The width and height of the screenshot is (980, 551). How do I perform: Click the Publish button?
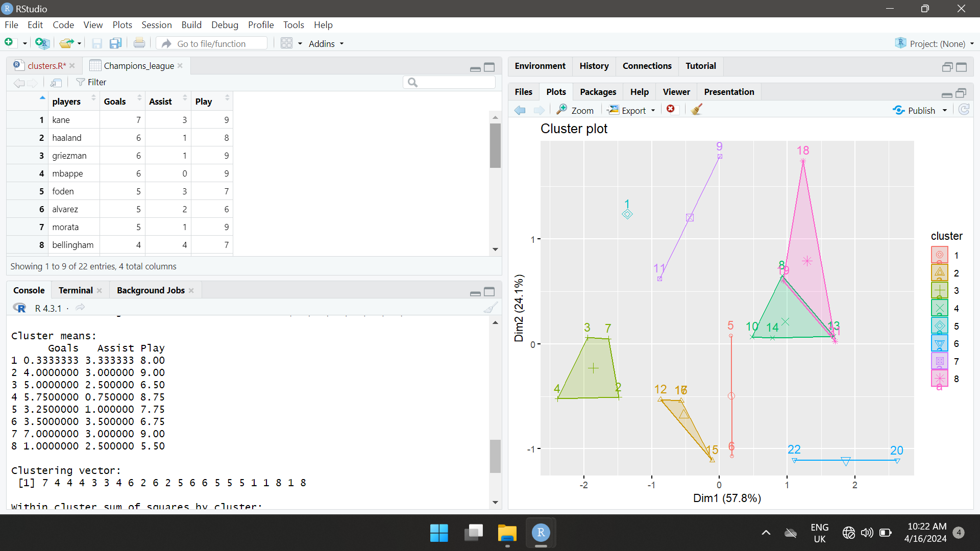coord(914,111)
